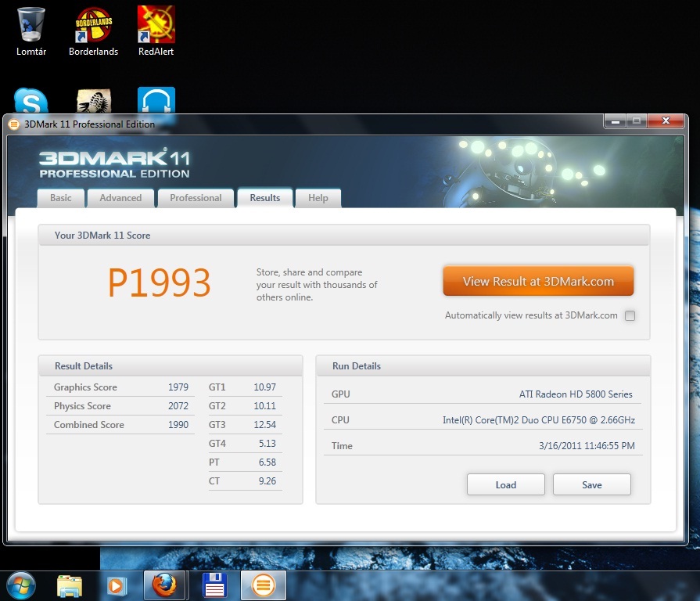Click the Result Details panel header
The image size is (700, 601).
point(171,366)
